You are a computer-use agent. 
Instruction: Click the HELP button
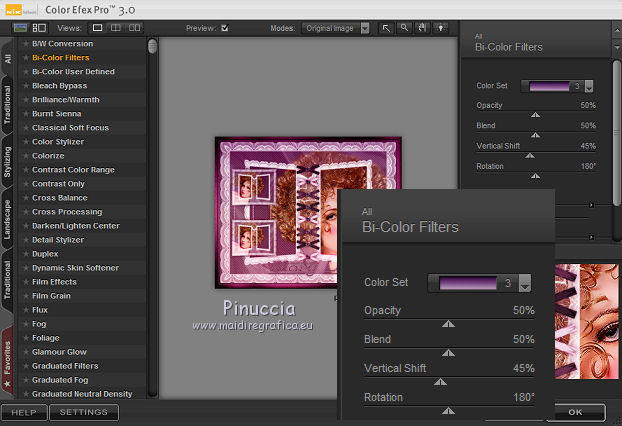[24, 413]
